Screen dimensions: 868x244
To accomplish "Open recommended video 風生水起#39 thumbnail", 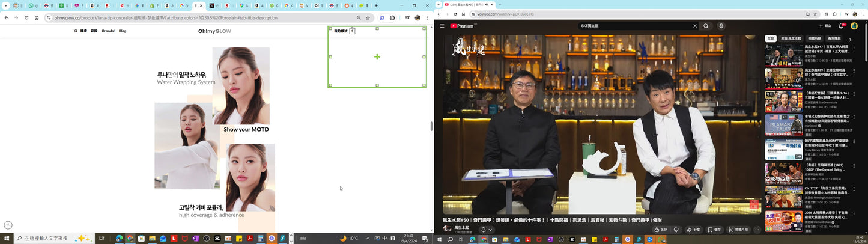I will click(x=783, y=78).
